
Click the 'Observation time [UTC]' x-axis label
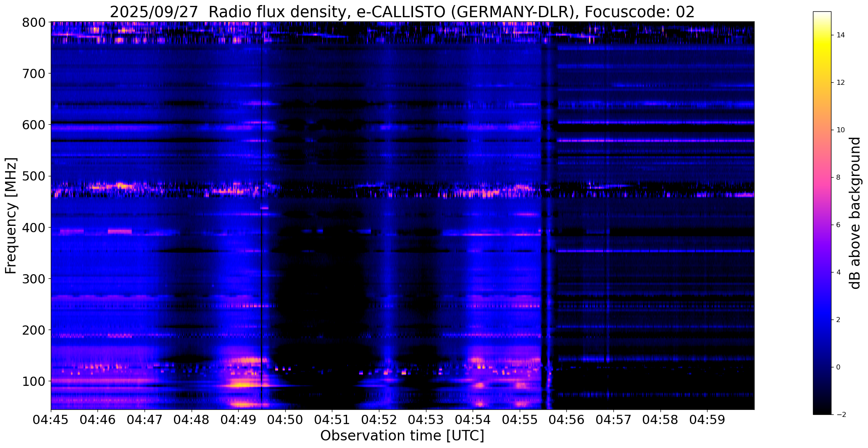tap(402, 436)
